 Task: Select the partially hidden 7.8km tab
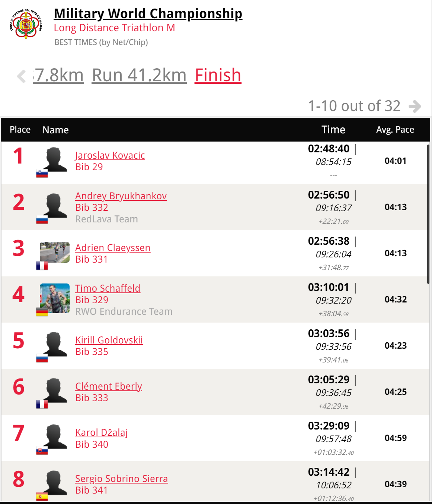click(58, 75)
